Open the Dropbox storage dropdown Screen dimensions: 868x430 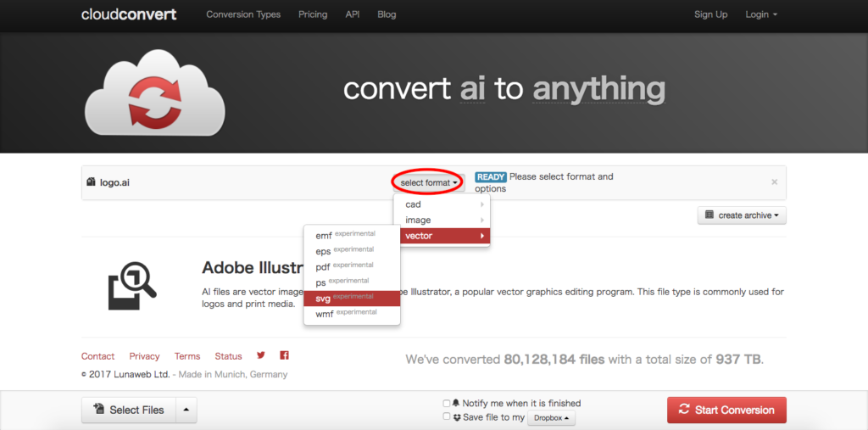(x=551, y=418)
